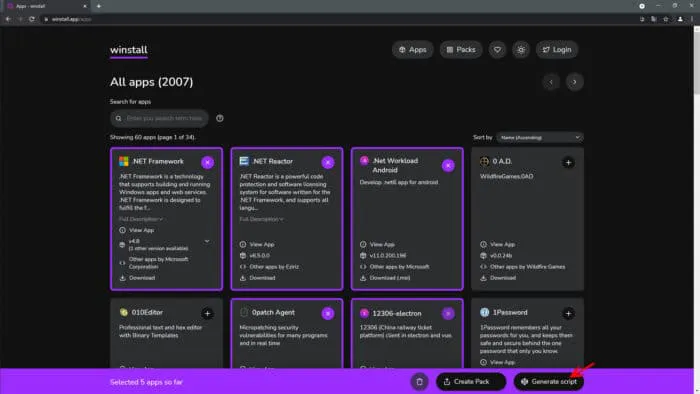Focus the app search field
This screenshot has width=700, height=394.
[159, 118]
